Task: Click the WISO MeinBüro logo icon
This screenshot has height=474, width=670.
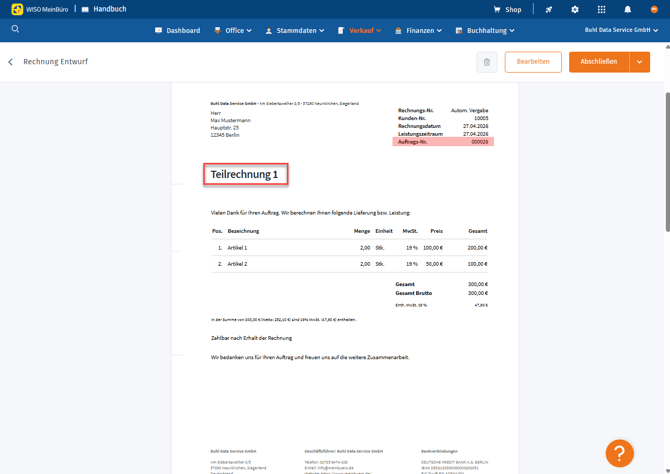Action: tap(17, 9)
